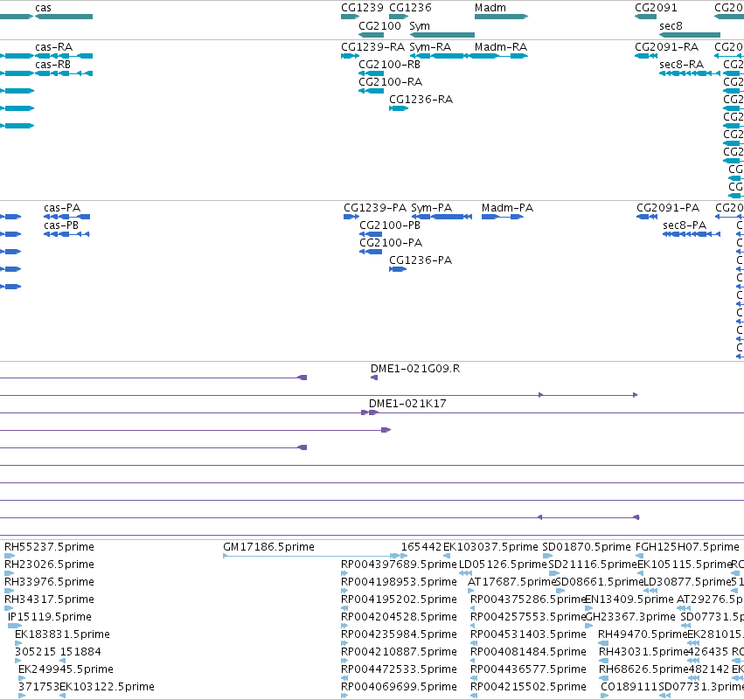Click the CG2100-RB transcript label

[390, 65]
